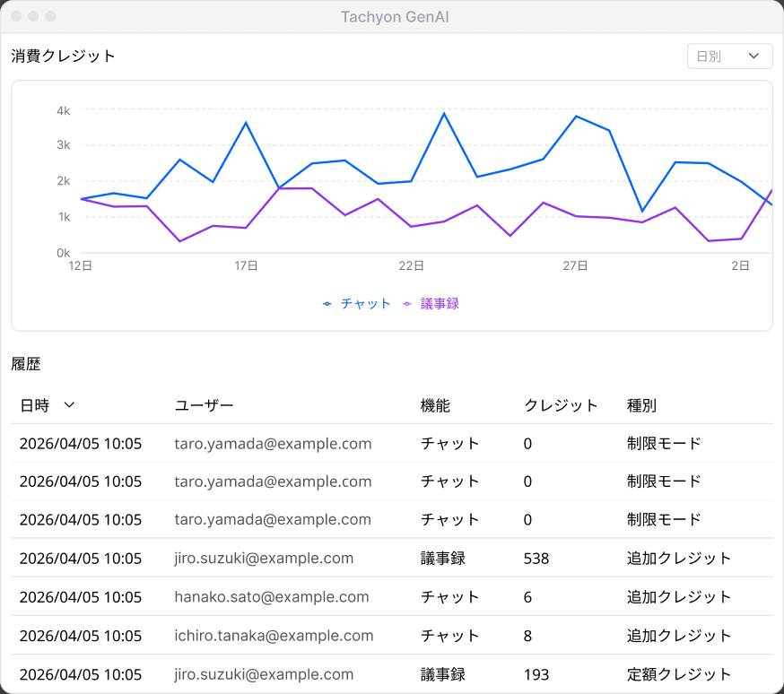Image resolution: width=784 pixels, height=694 pixels.
Task: Click the purple 議事録 legend marker icon
Action: [407, 304]
